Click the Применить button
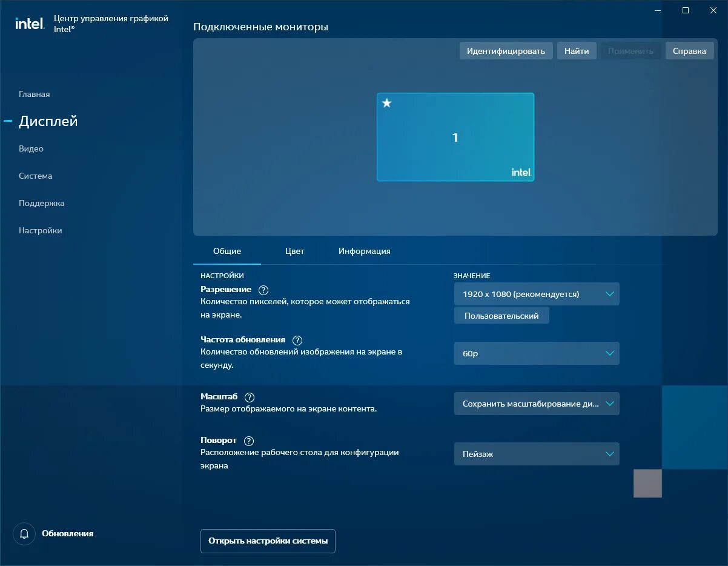 (x=631, y=51)
